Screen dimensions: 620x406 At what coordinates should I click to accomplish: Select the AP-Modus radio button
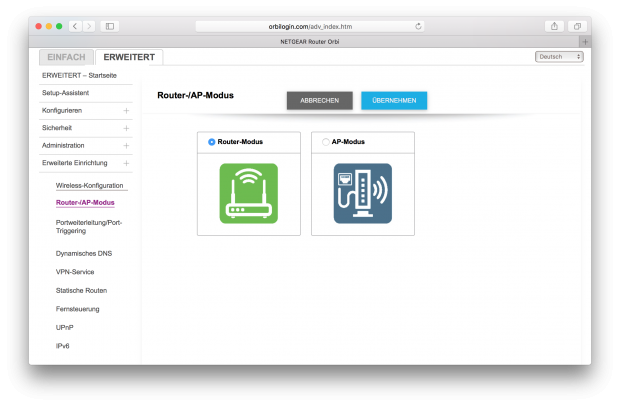tap(325, 142)
